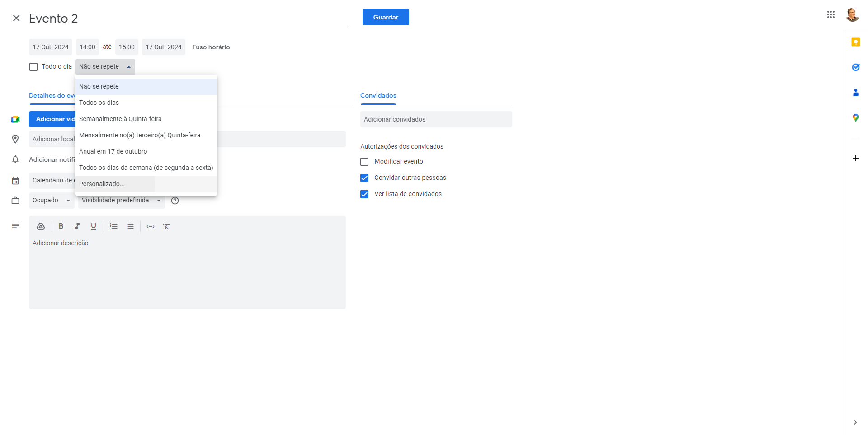Toggle underline formatting in description
Screen dimensions: 868x435
point(94,226)
